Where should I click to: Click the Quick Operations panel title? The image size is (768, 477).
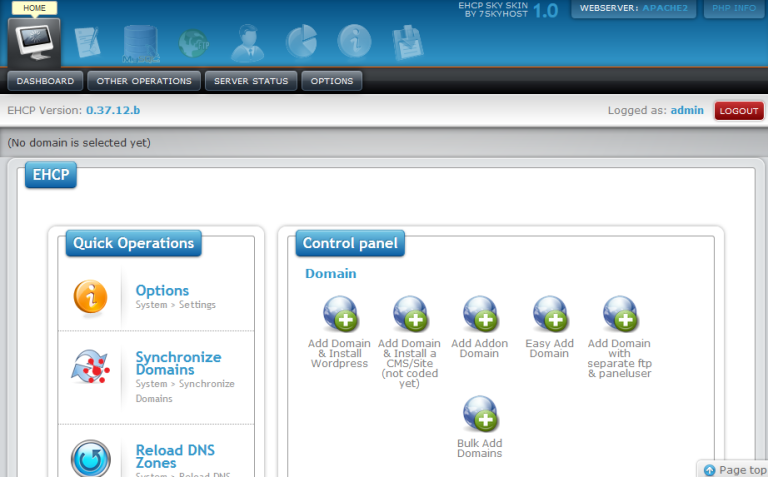[134, 243]
